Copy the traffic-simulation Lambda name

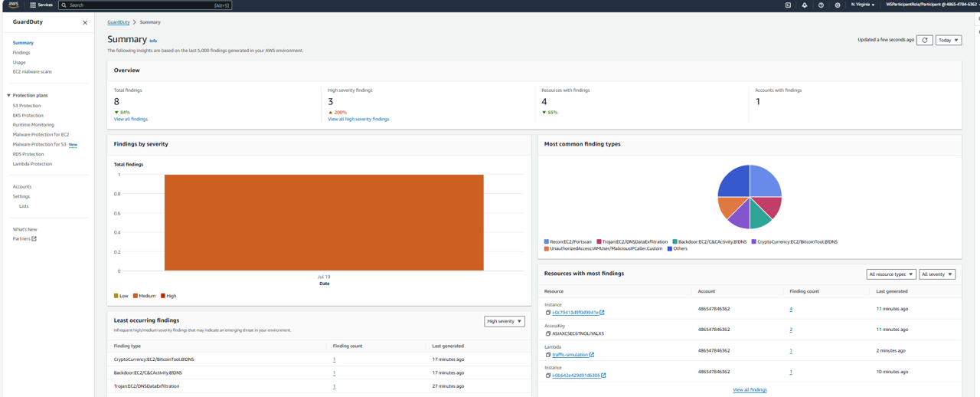click(548, 355)
